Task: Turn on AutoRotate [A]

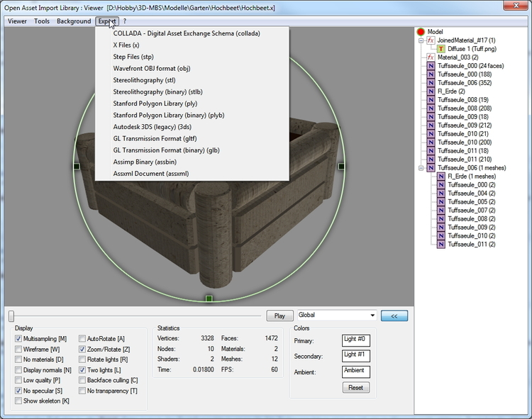Action: [82, 339]
